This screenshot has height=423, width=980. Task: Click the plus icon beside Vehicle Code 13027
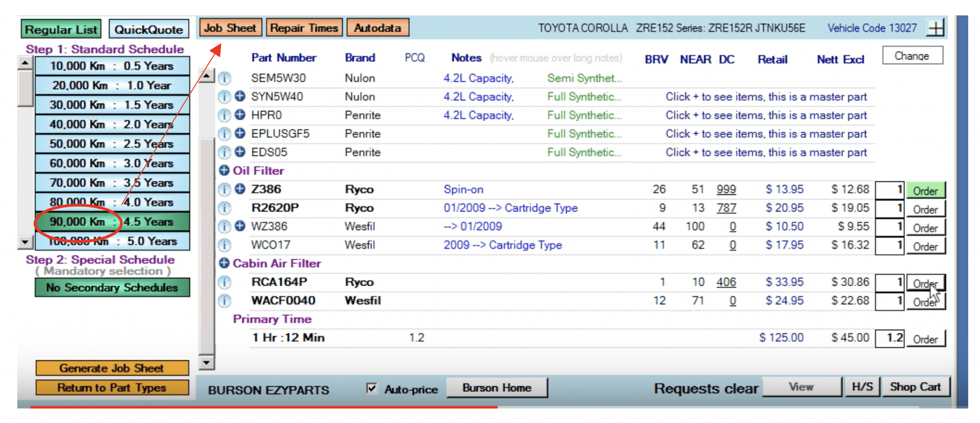pyautogui.click(x=936, y=28)
